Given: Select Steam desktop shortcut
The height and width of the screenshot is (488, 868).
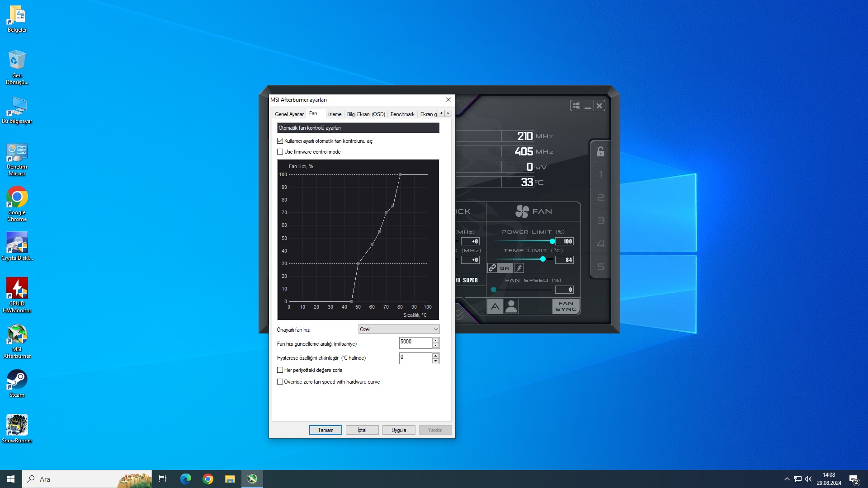Looking at the screenshot, I should tap(17, 384).
